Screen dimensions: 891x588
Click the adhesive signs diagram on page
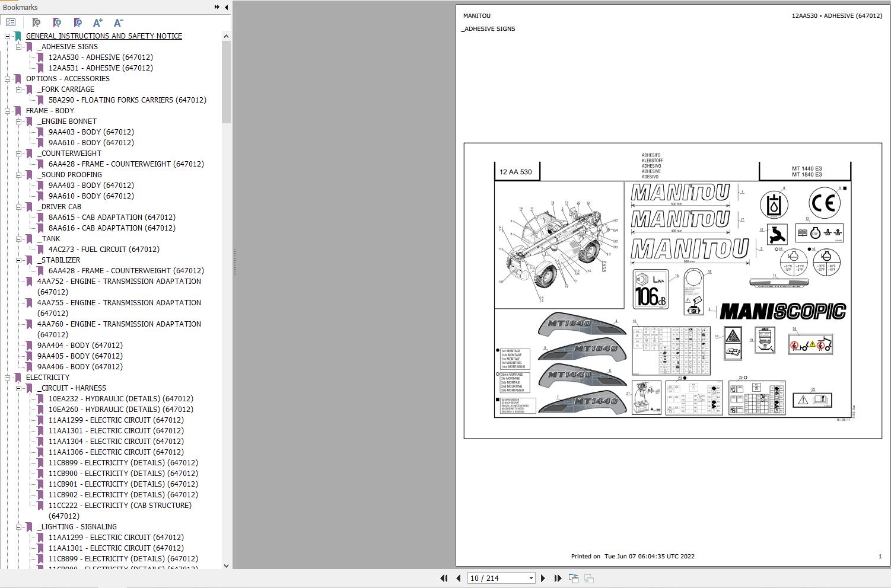coord(673,290)
